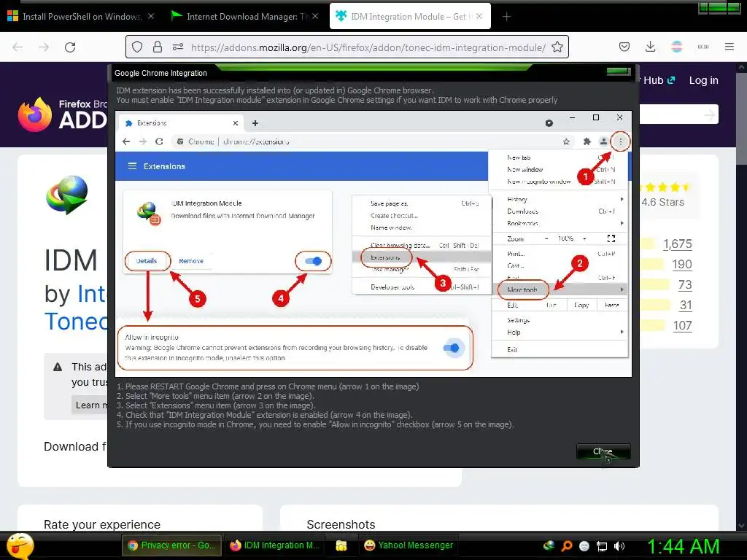Open the emoji start menu button on the taskbar
747x560 pixels.
coord(19,545)
